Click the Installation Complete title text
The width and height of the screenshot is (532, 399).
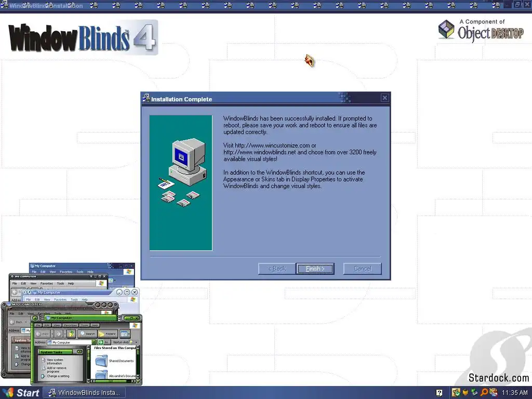pos(181,99)
